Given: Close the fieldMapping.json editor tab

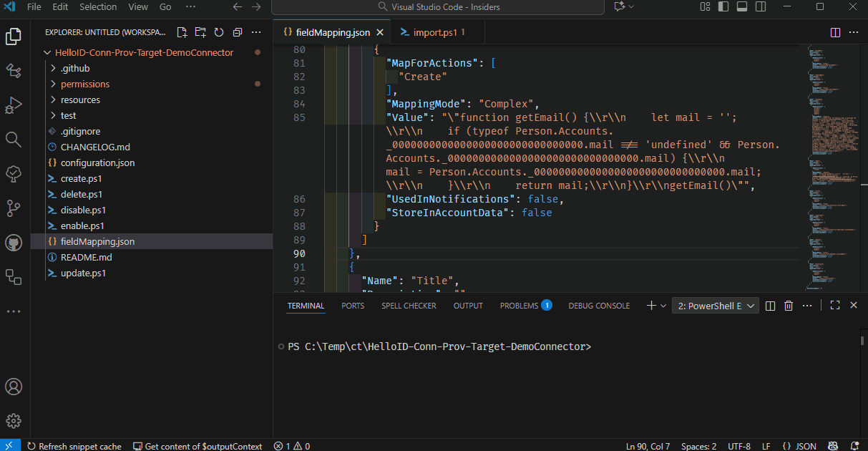Looking at the screenshot, I should (381, 32).
